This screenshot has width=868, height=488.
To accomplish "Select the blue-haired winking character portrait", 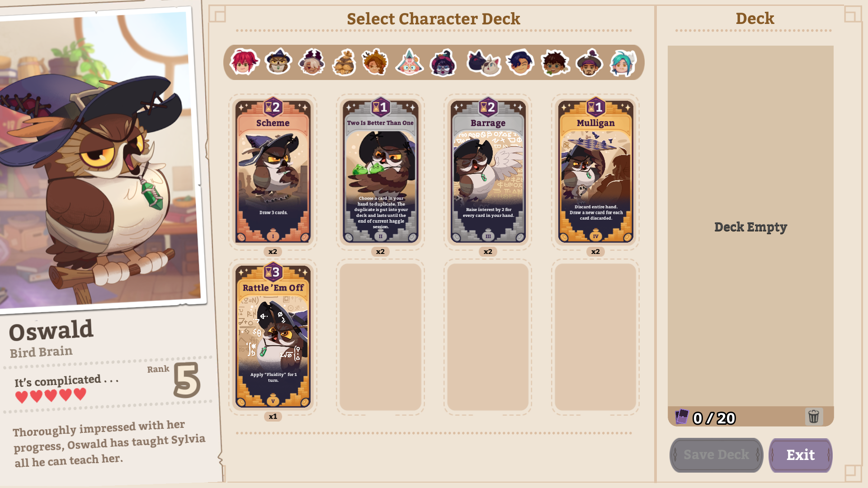I will click(x=520, y=62).
